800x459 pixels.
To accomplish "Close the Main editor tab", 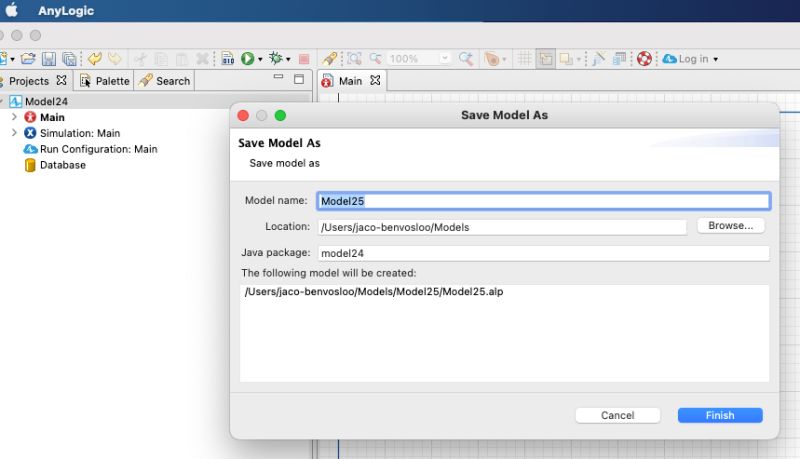I will tap(375, 80).
